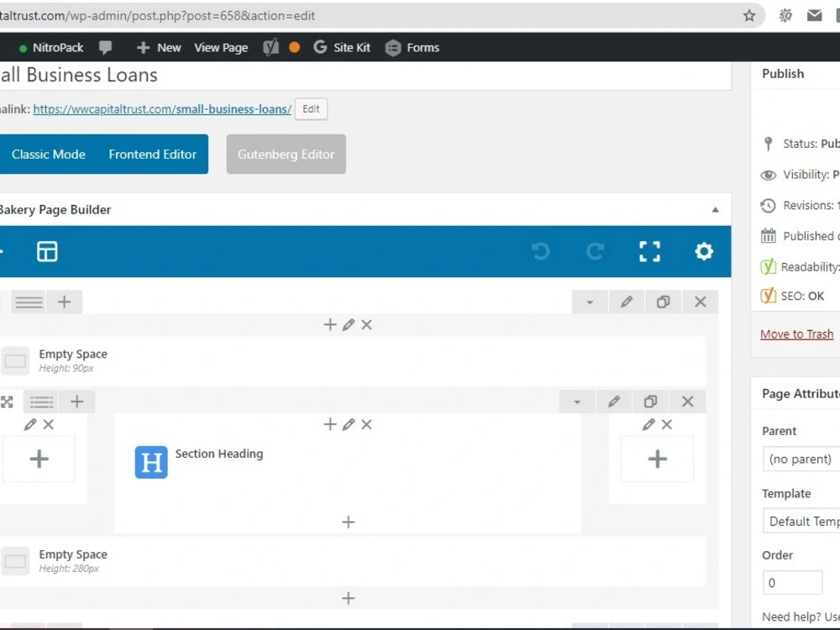
Task: Toggle fullscreen mode in page builder
Action: [650, 251]
